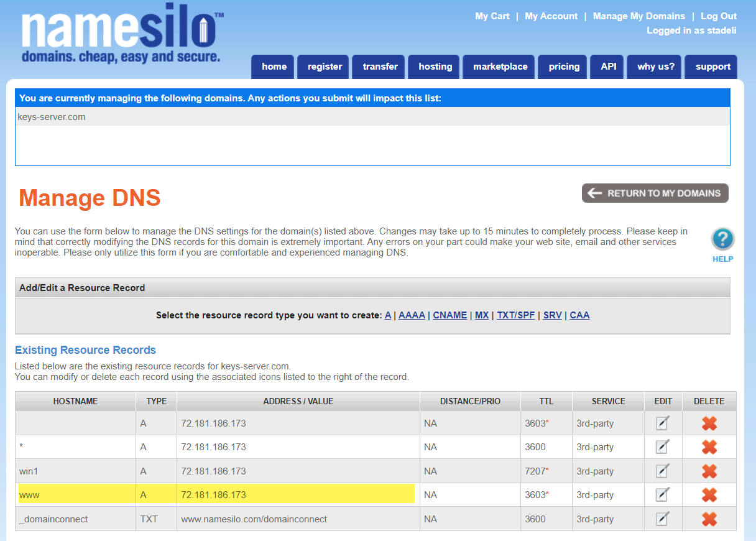Click the 'Existing Resource Records' heading

click(x=86, y=350)
